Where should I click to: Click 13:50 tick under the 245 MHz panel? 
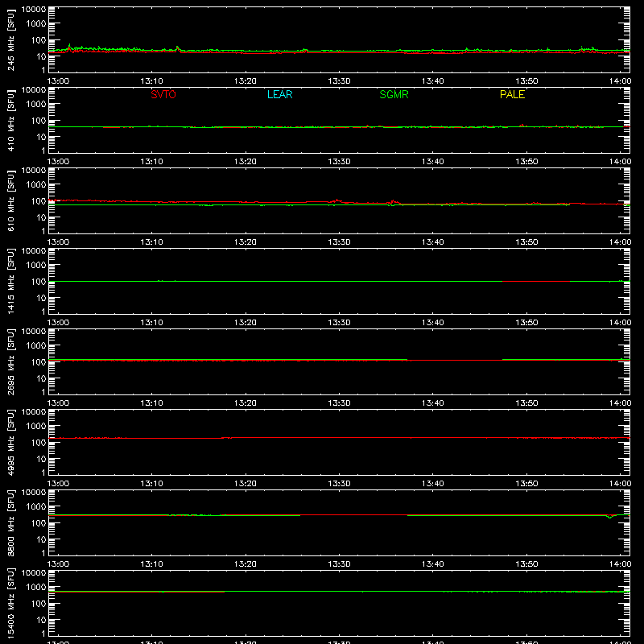pyautogui.click(x=526, y=81)
